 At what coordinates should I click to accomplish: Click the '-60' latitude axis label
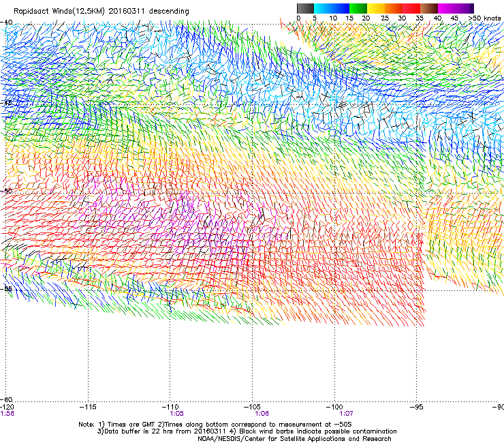pyautogui.click(x=6, y=399)
